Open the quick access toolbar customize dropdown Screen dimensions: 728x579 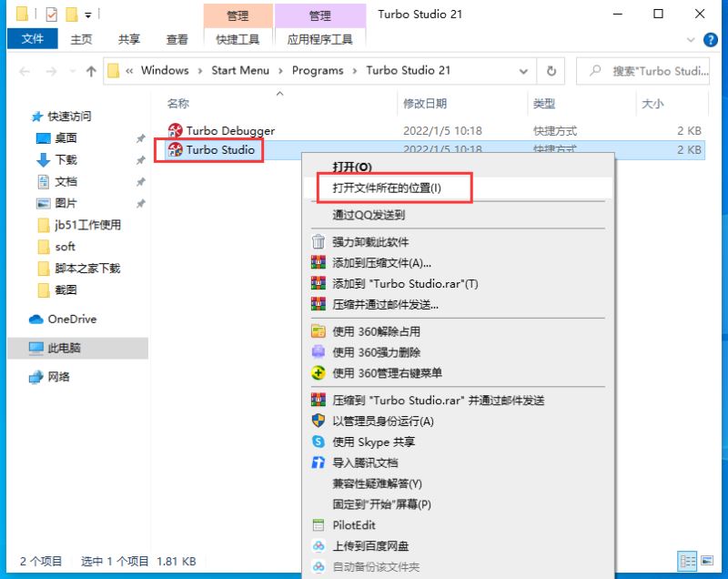pos(88,15)
